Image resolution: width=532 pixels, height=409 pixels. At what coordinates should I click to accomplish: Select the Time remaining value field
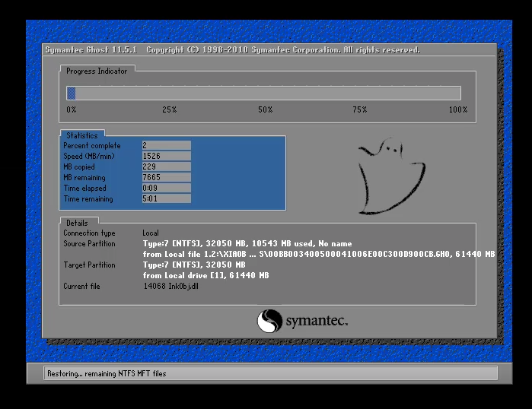pyautogui.click(x=166, y=199)
